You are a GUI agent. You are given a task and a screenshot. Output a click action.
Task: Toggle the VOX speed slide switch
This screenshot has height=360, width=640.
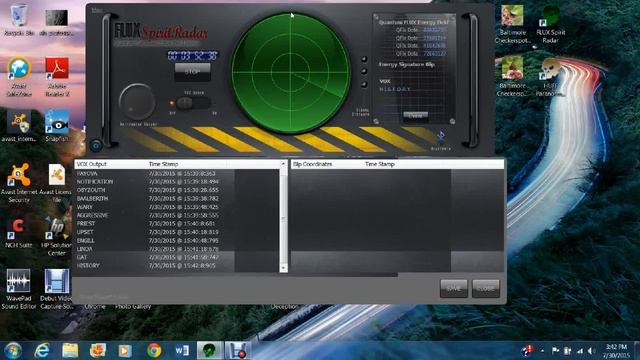click(193, 103)
